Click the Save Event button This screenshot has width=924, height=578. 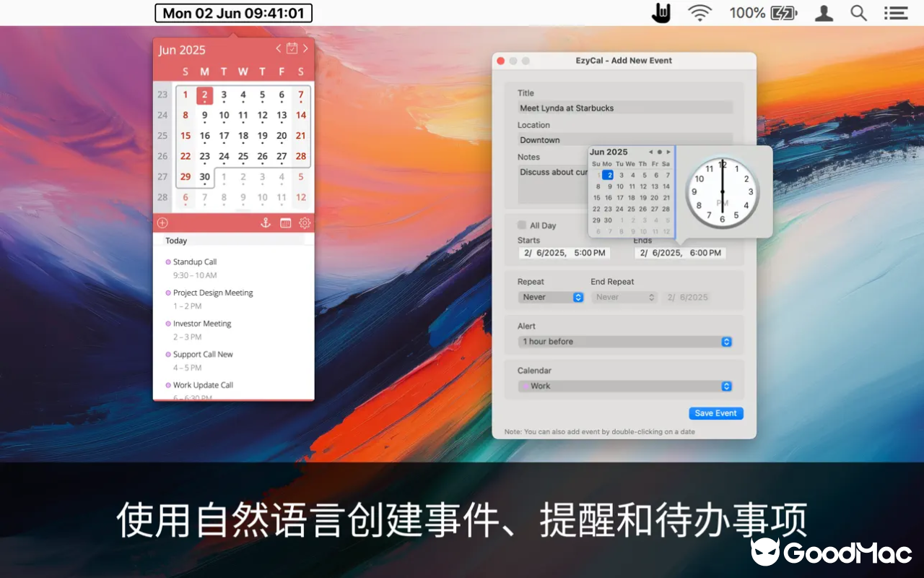pos(716,413)
